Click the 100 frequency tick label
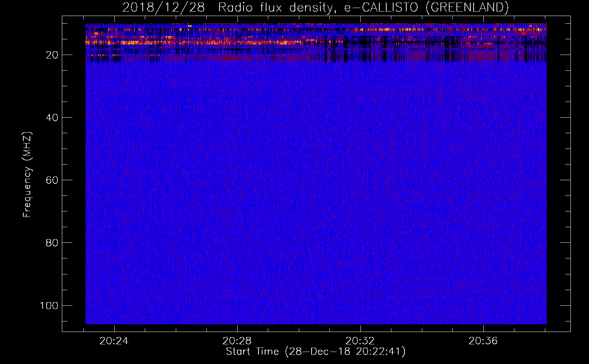The width and height of the screenshot is (589, 364). click(x=49, y=305)
